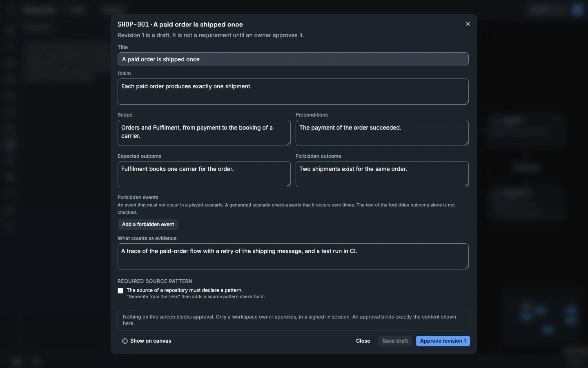Viewport: 588px width, 368px height.
Task: Click the SHOP-001 dialog heading text
Action: [x=180, y=25]
